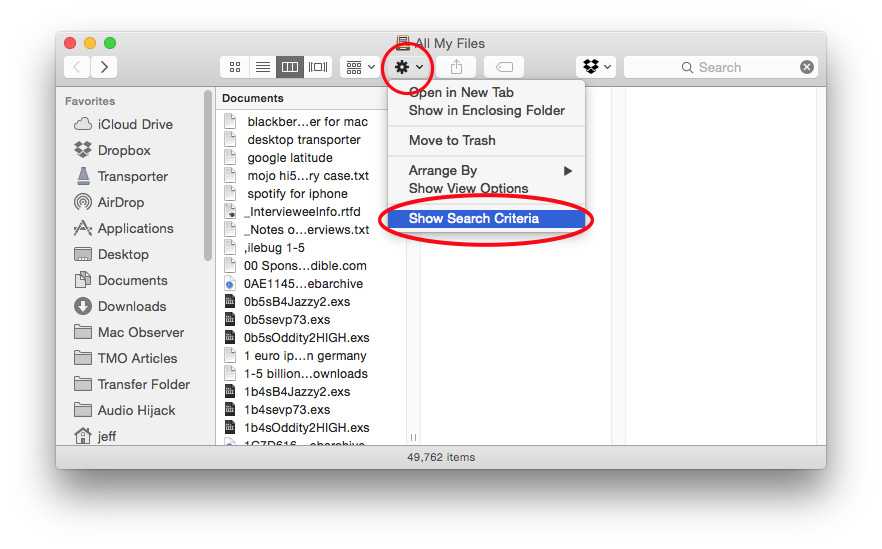Select file 1 euro ip…n germany
This screenshot has width=882, height=549.
[x=295, y=356]
